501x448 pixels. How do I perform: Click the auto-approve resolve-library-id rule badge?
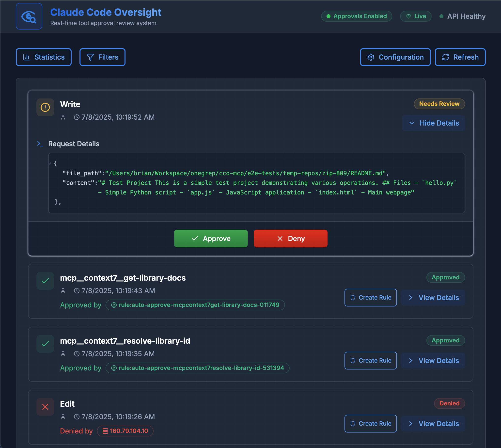pyautogui.click(x=198, y=368)
